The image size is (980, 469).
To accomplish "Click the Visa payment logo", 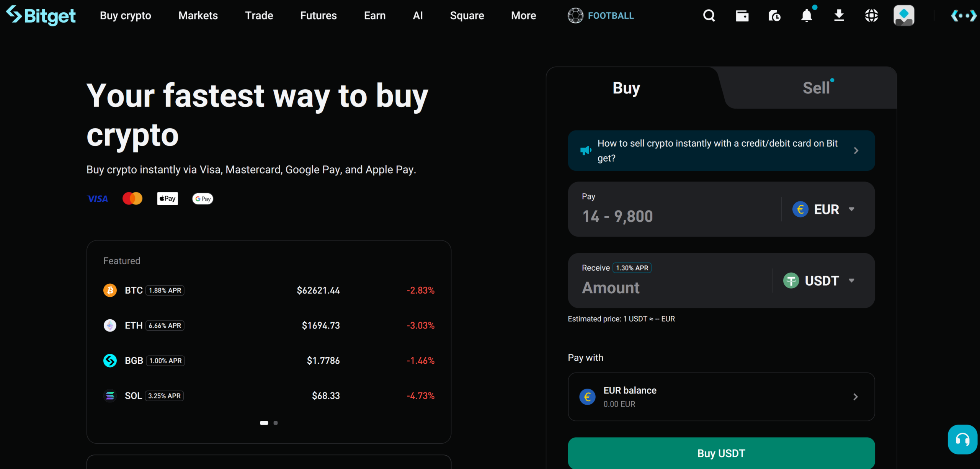I will coord(98,199).
